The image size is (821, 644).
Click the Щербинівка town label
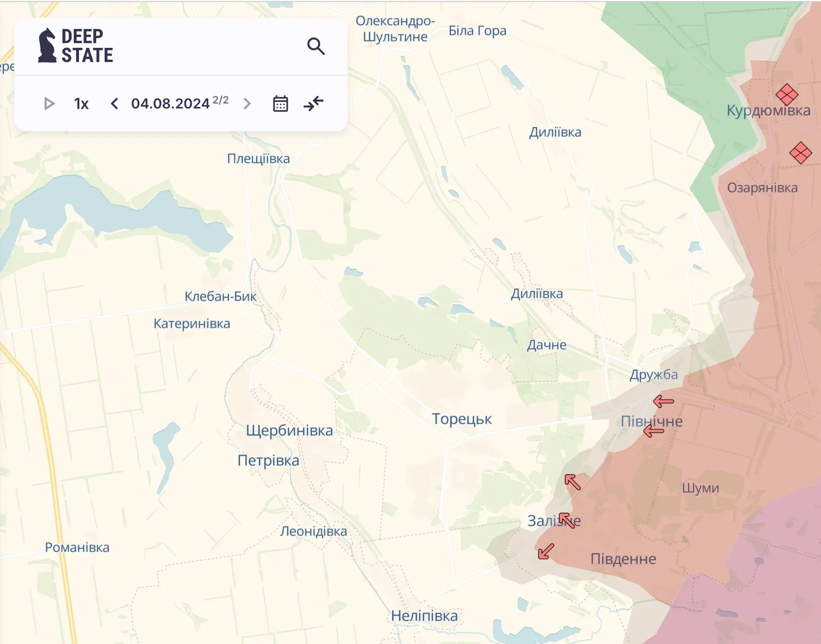coord(290,430)
